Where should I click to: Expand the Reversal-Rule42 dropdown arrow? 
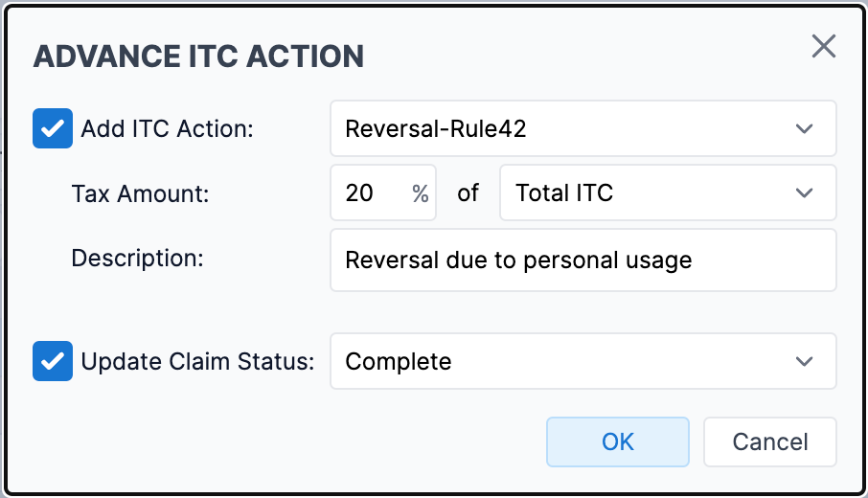(804, 128)
